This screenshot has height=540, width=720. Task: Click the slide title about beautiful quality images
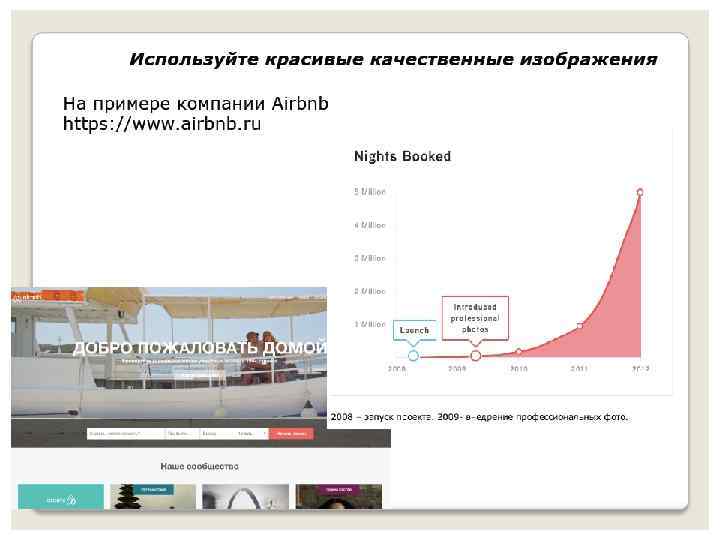point(393,60)
